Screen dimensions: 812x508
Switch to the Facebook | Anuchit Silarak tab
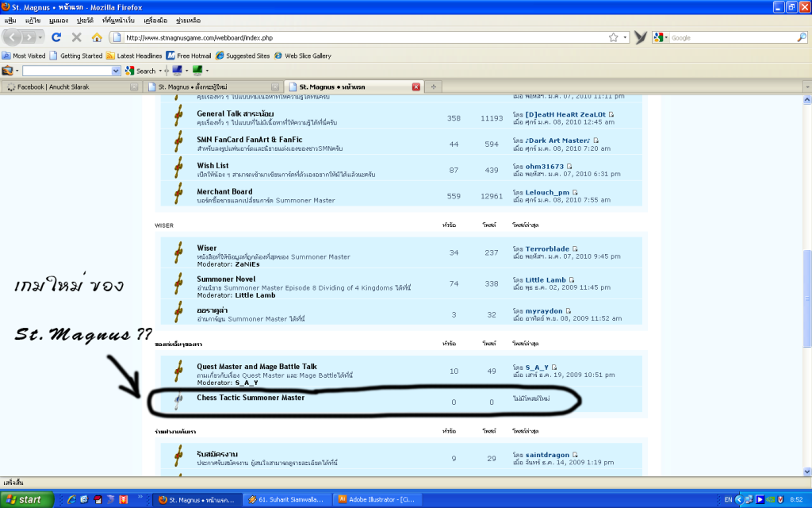(72, 87)
